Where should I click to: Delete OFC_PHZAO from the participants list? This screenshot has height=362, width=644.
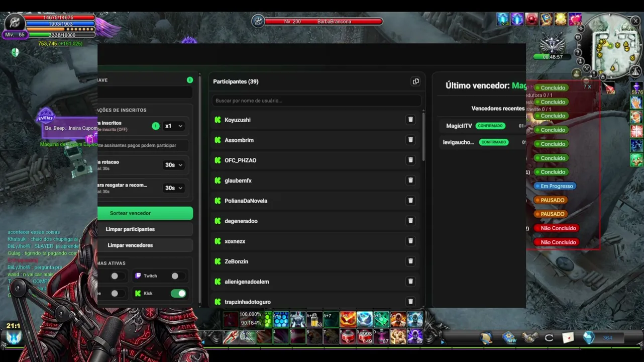coord(410,160)
